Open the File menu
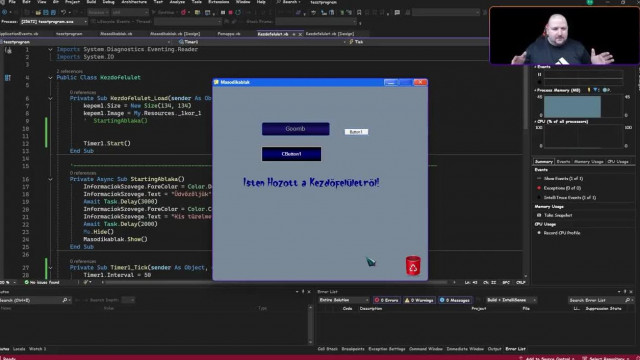Screen dimensions: 640x360 [12, 2]
